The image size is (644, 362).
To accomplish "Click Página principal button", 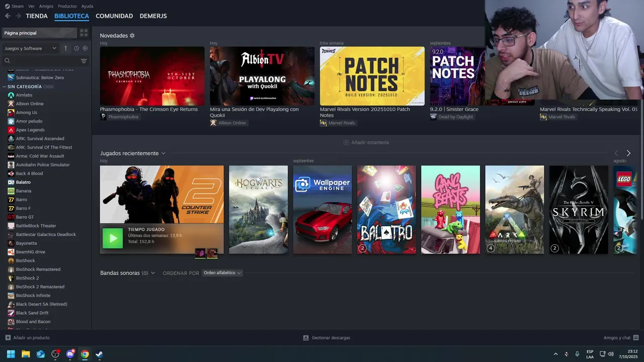I will pyautogui.click(x=39, y=33).
